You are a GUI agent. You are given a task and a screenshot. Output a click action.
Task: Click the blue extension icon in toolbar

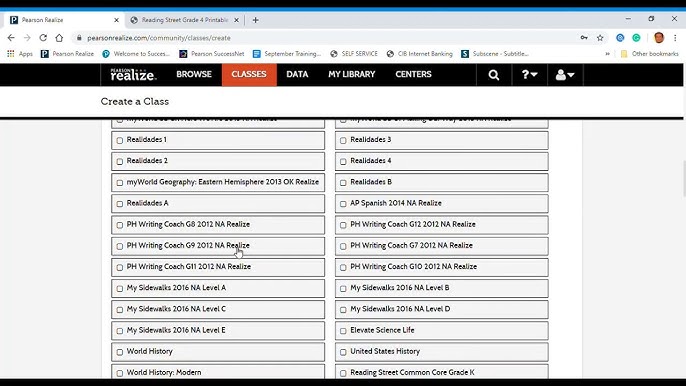[620, 38]
